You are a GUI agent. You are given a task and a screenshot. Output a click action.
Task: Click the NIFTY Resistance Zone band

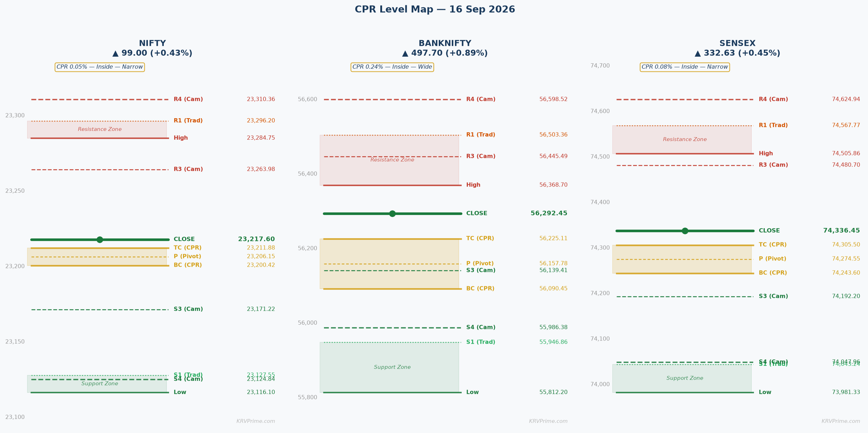coord(97,129)
